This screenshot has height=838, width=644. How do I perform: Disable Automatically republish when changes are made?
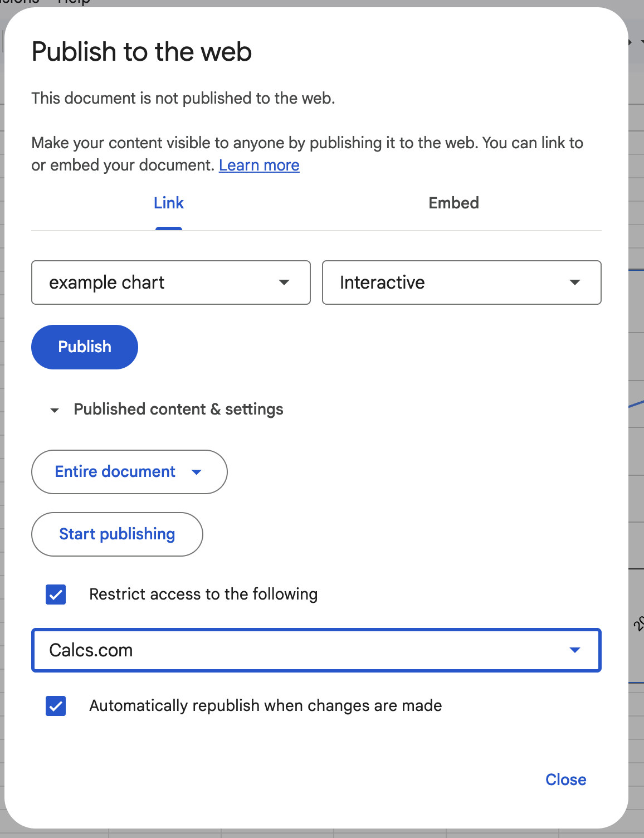pyautogui.click(x=55, y=706)
